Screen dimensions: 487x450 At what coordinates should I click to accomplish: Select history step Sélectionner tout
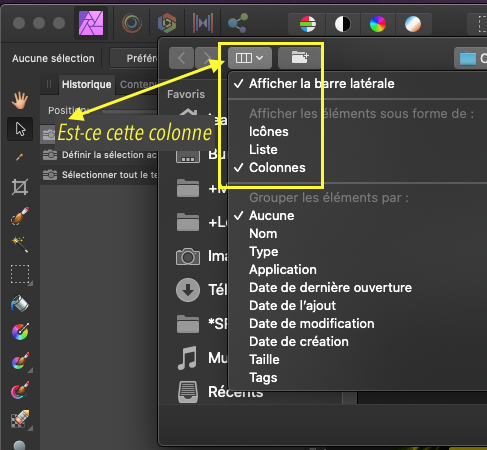[x=100, y=175]
